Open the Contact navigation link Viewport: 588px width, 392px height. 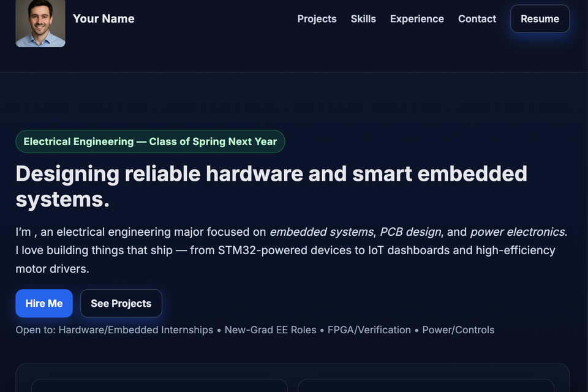(477, 18)
